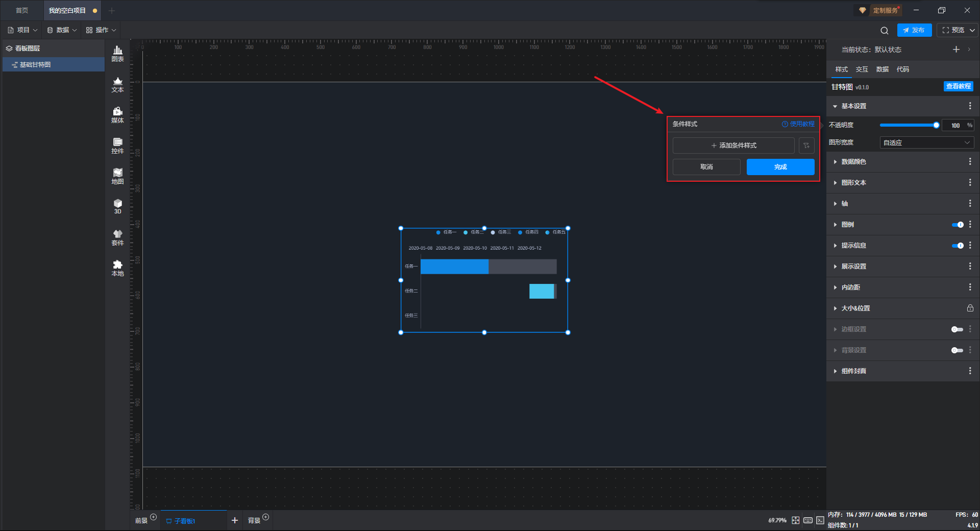Open the 媒体 media component library
980x531 pixels.
pos(117,115)
